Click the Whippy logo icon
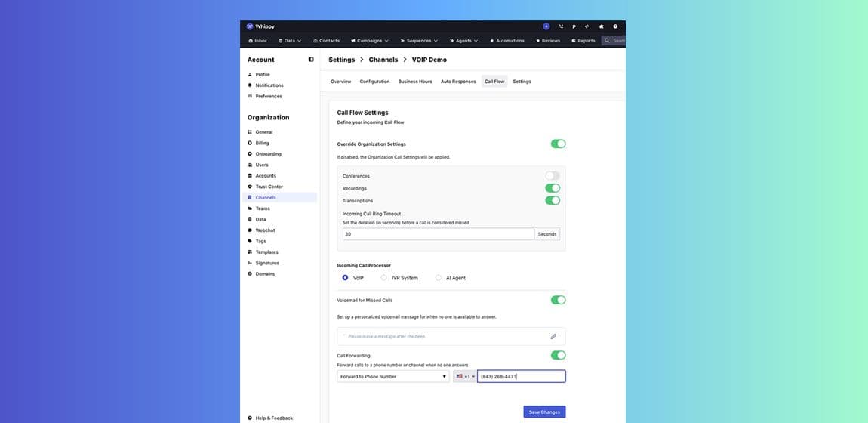 pos(250,26)
